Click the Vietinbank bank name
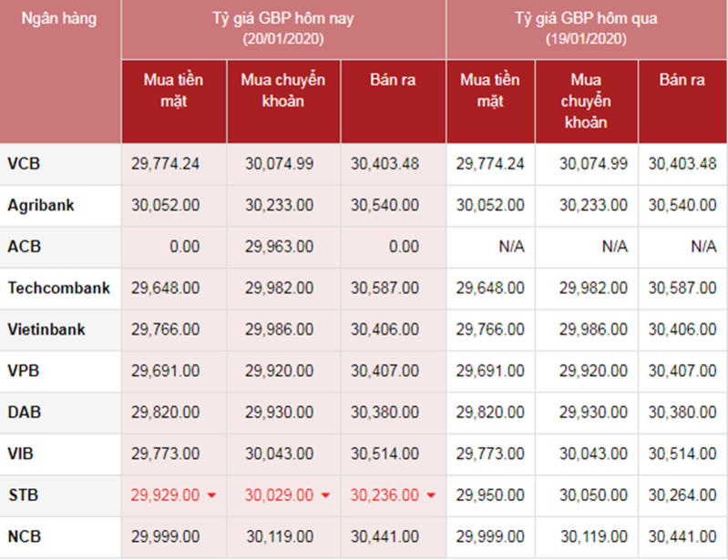728x560 pixels. (46, 329)
